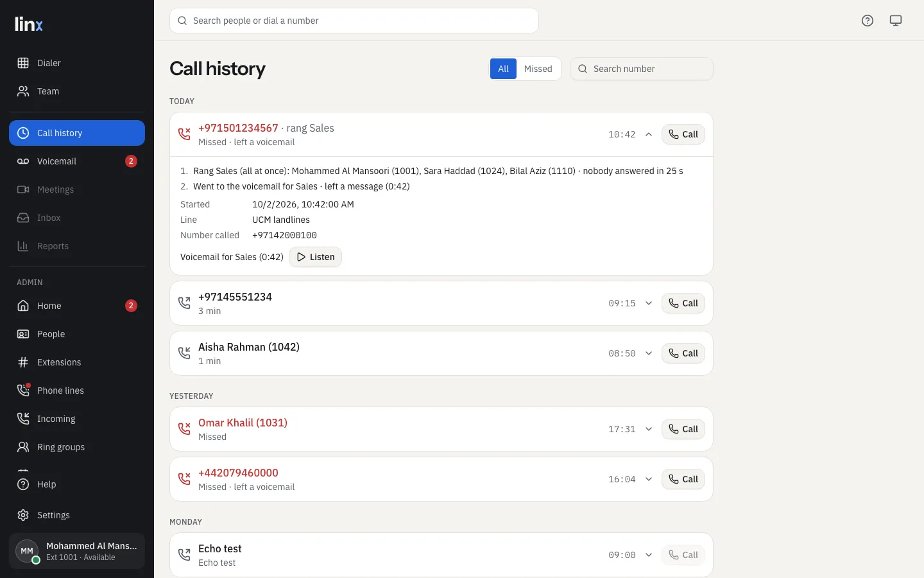Expand Omar Khalil missed call details

(x=649, y=429)
